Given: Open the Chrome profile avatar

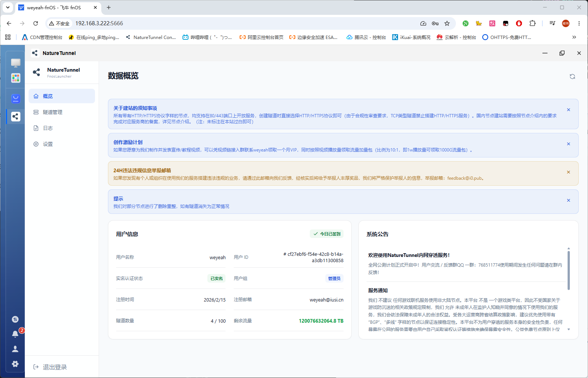Looking at the screenshot, I should 566,23.
